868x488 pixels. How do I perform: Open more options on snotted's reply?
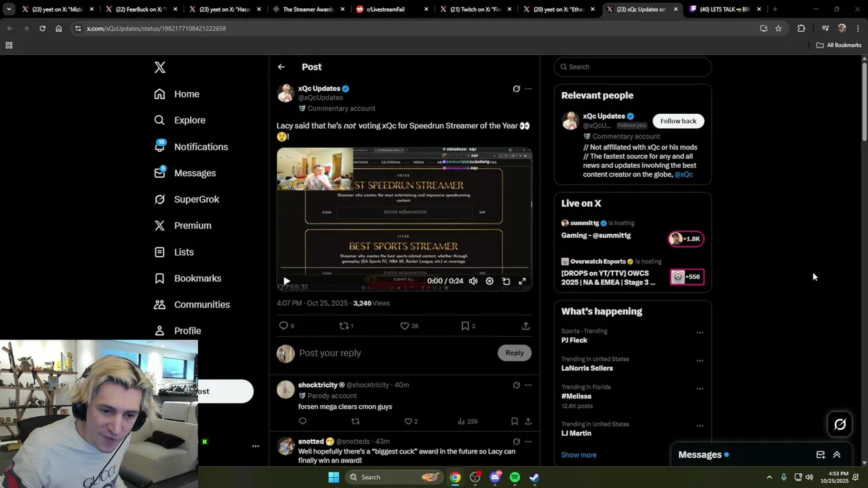528,442
